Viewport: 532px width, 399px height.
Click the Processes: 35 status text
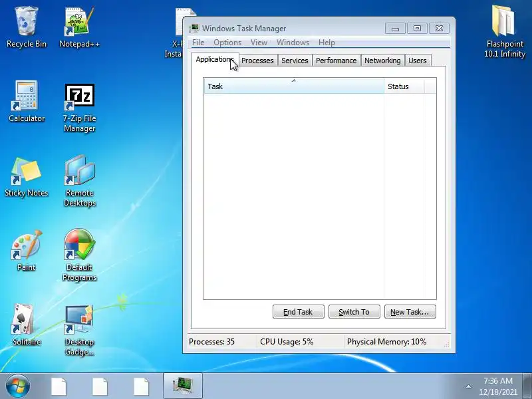[x=211, y=342]
